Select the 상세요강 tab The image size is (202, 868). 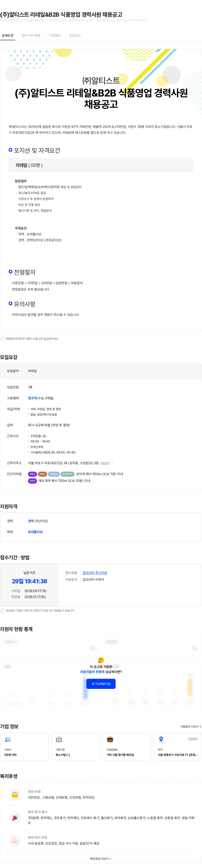pyautogui.click(x=7, y=35)
